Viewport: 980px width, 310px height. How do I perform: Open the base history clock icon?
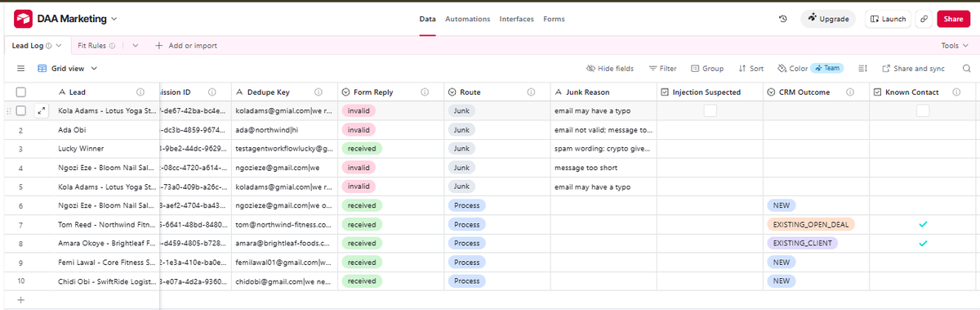click(x=782, y=19)
